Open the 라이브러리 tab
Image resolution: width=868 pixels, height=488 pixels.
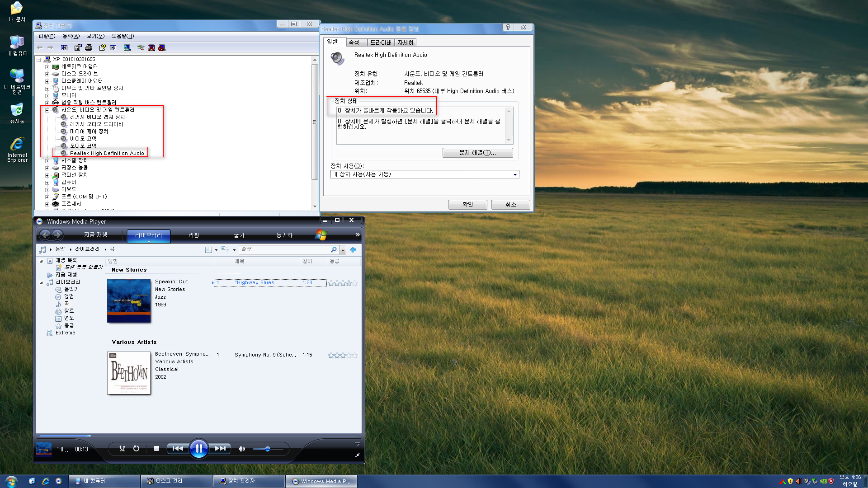[x=148, y=235]
